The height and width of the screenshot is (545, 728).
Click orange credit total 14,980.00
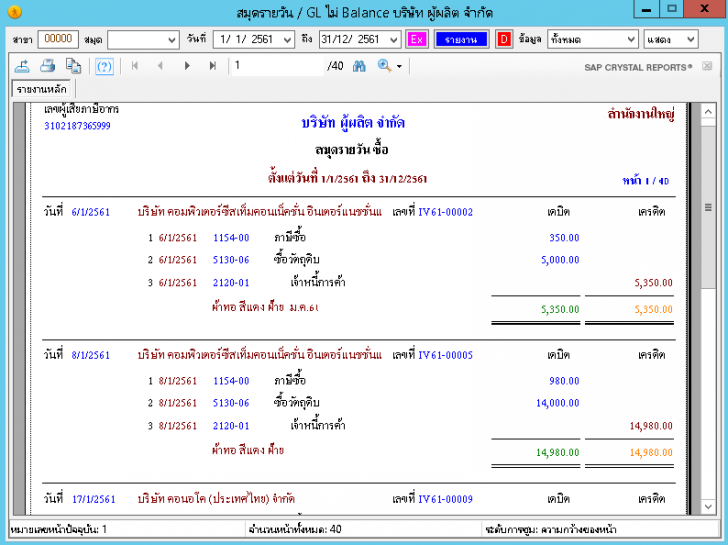(651, 452)
